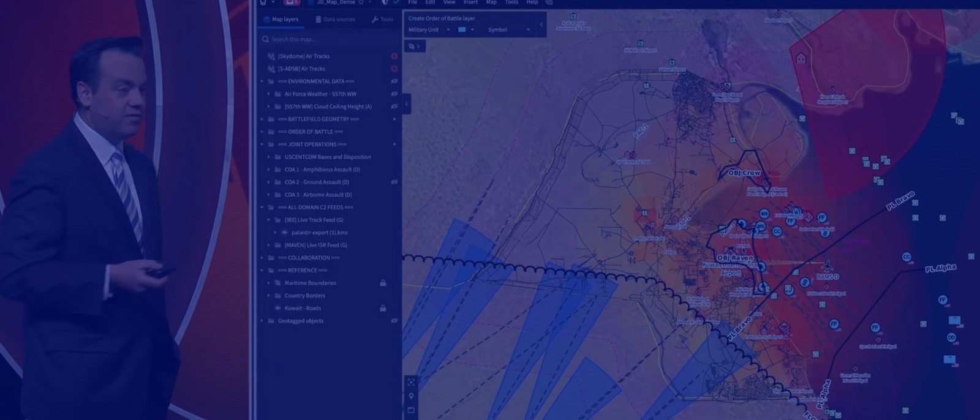
Task: Click the lock icon on Maritime Boundaries
Action: tap(383, 283)
